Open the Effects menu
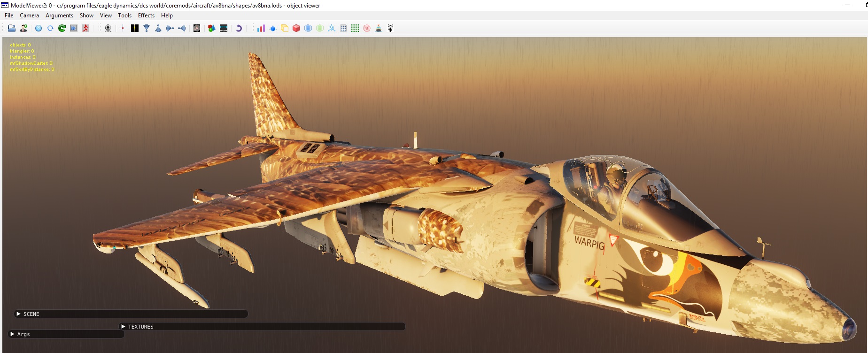Screen dimensions: 868x353 (146, 15)
